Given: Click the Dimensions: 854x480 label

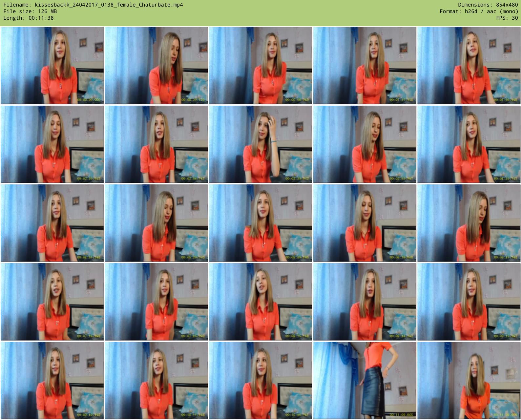Looking at the screenshot, I should tap(488, 5).
